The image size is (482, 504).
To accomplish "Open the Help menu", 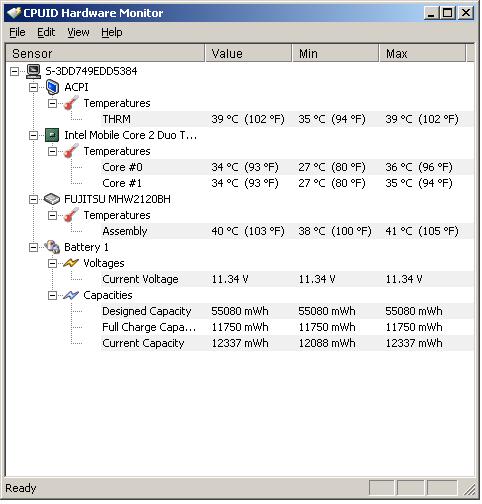I will pyautogui.click(x=112, y=32).
